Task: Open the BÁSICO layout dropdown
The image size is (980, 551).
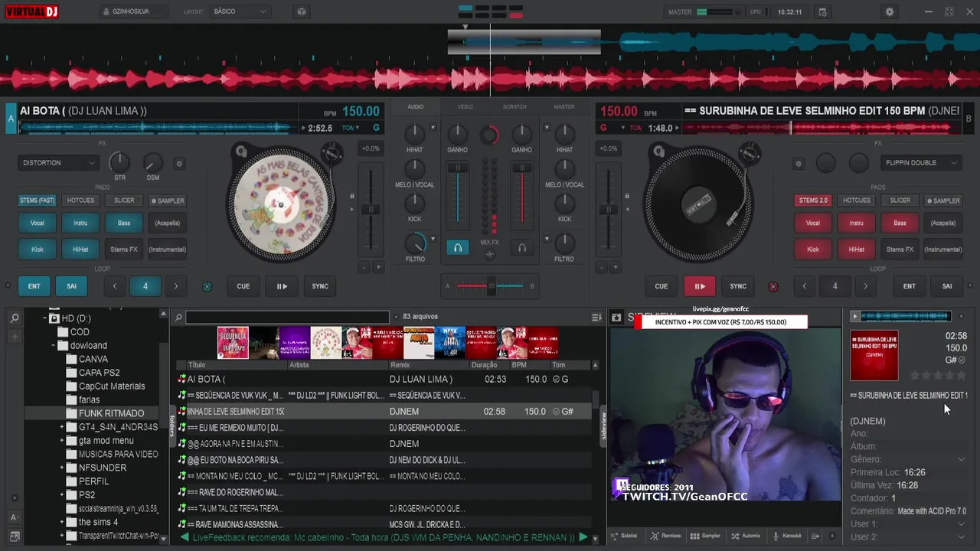Action: point(240,11)
